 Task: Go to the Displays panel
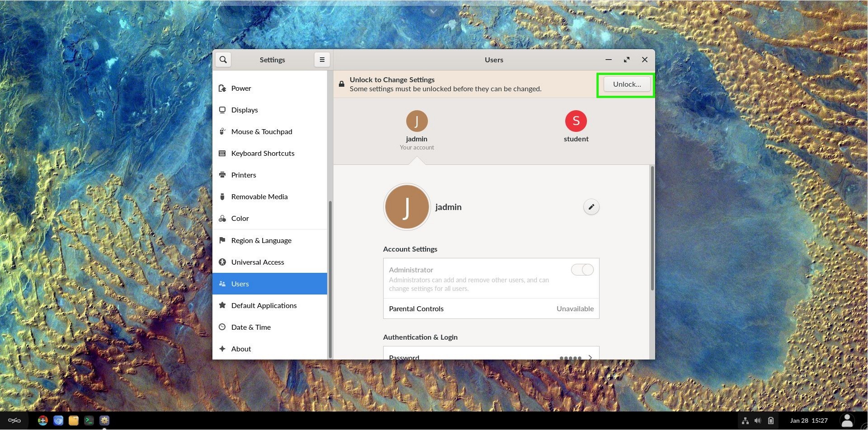pos(270,110)
